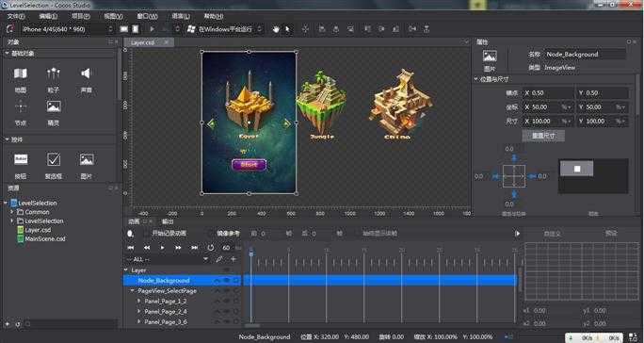Toggle eye visibility on PageView_SelectPage row

tap(227, 291)
